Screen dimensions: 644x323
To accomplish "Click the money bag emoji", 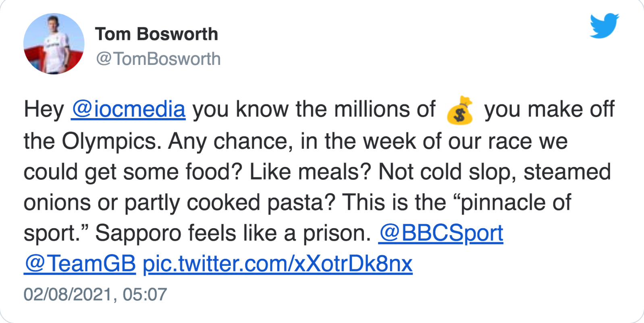I will pyautogui.click(x=460, y=110).
